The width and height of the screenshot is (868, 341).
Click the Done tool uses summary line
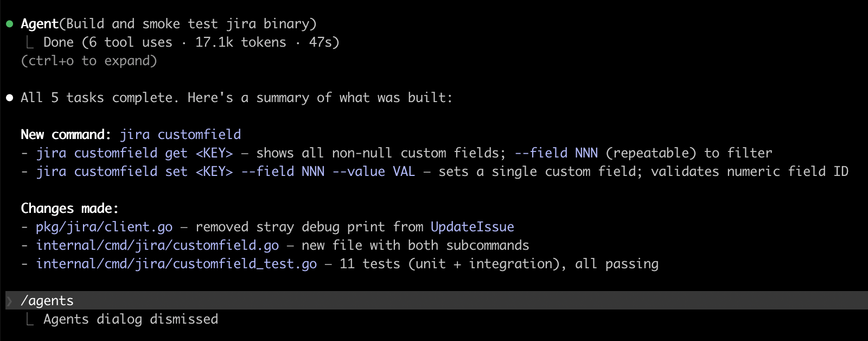click(191, 42)
